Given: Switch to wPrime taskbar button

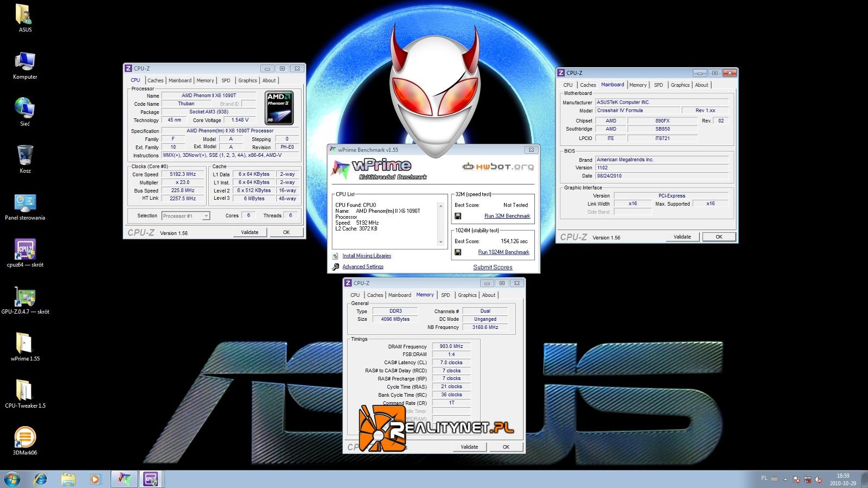Looking at the screenshot, I should [x=124, y=479].
